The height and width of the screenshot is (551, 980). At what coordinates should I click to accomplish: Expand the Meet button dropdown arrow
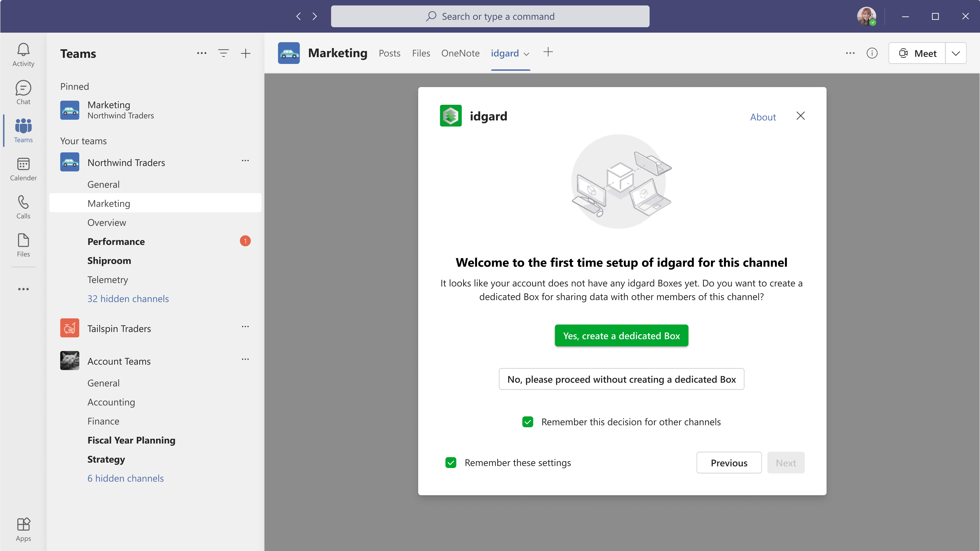pyautogui.click(x=956, y=53)
